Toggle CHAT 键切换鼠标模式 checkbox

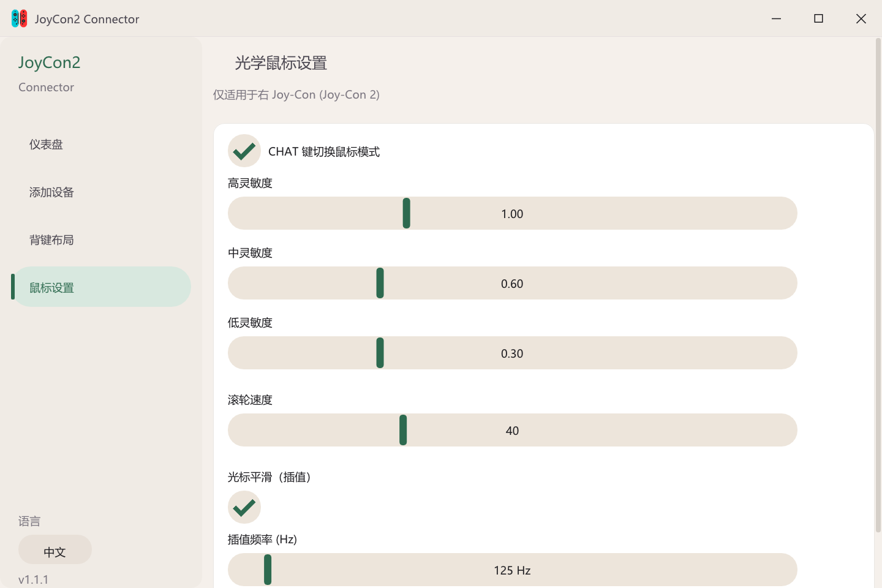(244, 151)
